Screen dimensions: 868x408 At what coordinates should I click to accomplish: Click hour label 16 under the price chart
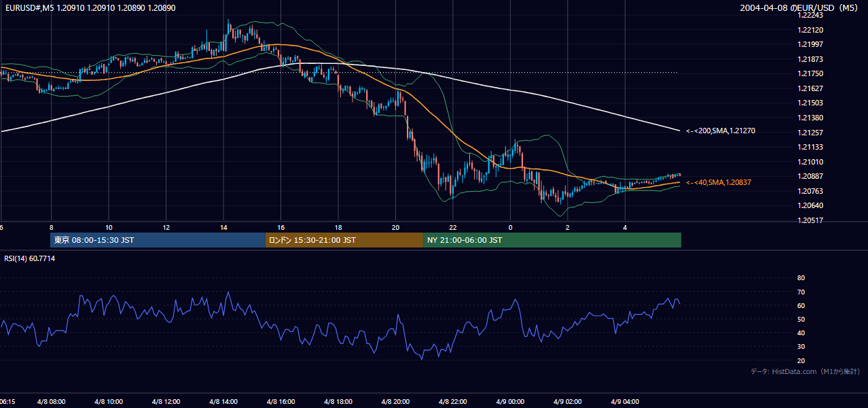coord(281,227)
